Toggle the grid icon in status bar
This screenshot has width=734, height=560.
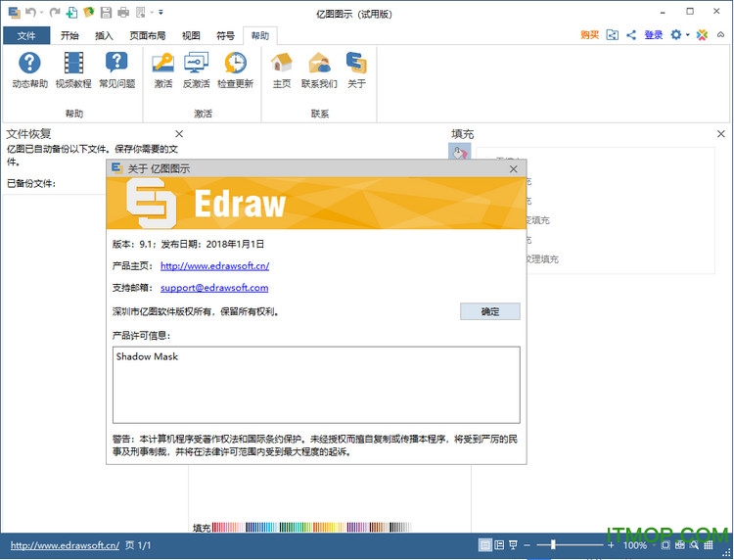click(x=709, y=545)
